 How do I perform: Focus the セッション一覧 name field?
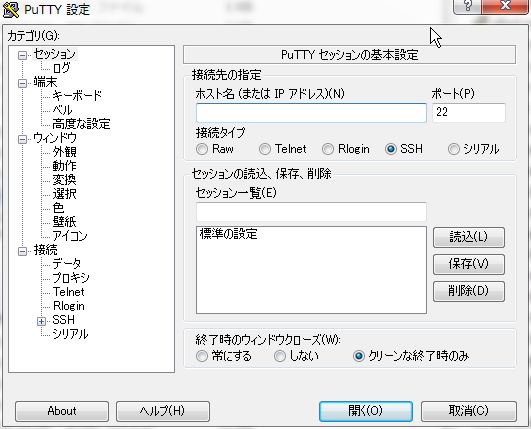[311, 212]
